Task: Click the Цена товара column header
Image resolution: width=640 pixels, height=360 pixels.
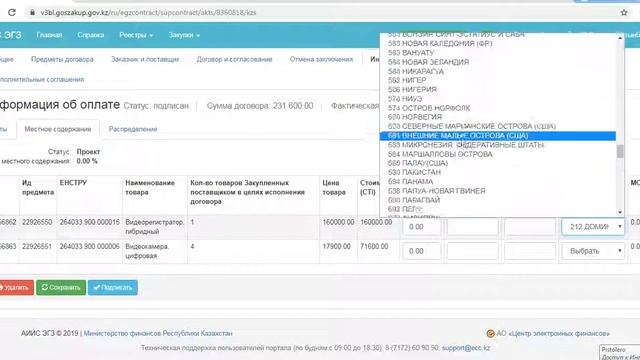Action: 333,187
